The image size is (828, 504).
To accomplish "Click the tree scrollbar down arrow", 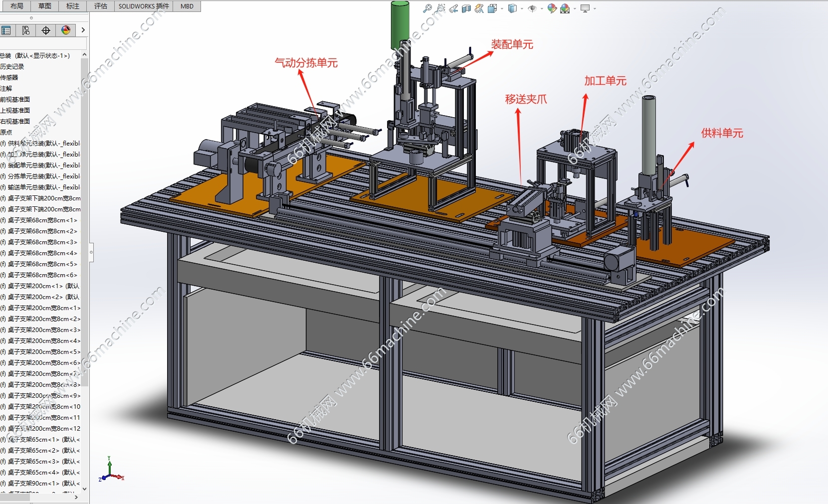I will pos(84,489).
